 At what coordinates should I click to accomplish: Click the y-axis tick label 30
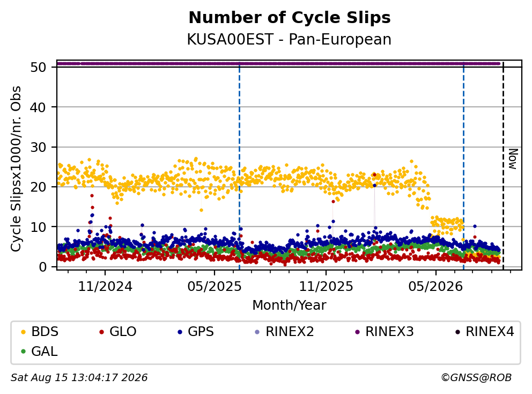coord(38,147)
